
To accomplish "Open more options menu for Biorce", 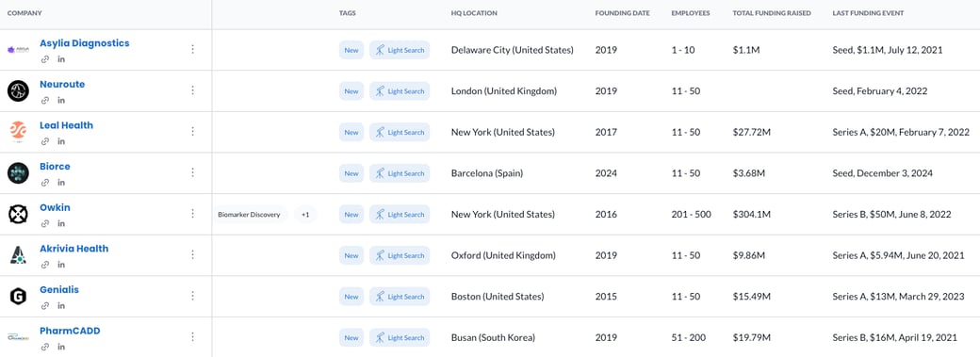I will (192, 172).
